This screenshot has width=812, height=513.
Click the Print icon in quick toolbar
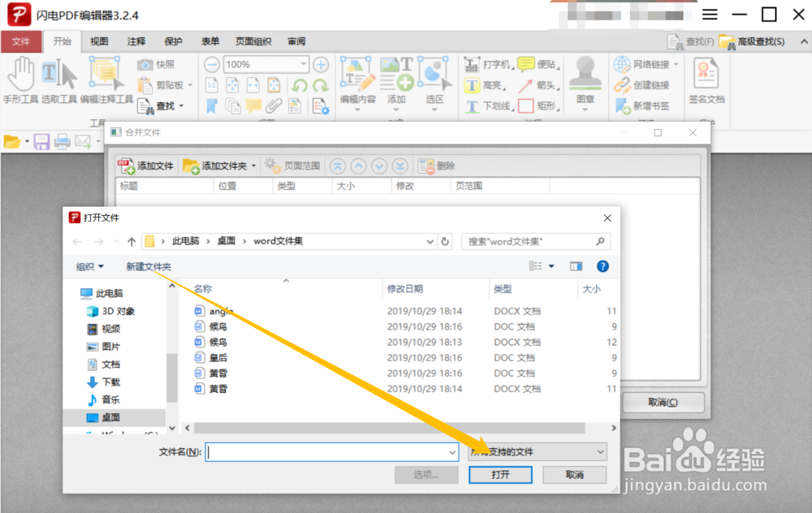click(x=63, y=141)
